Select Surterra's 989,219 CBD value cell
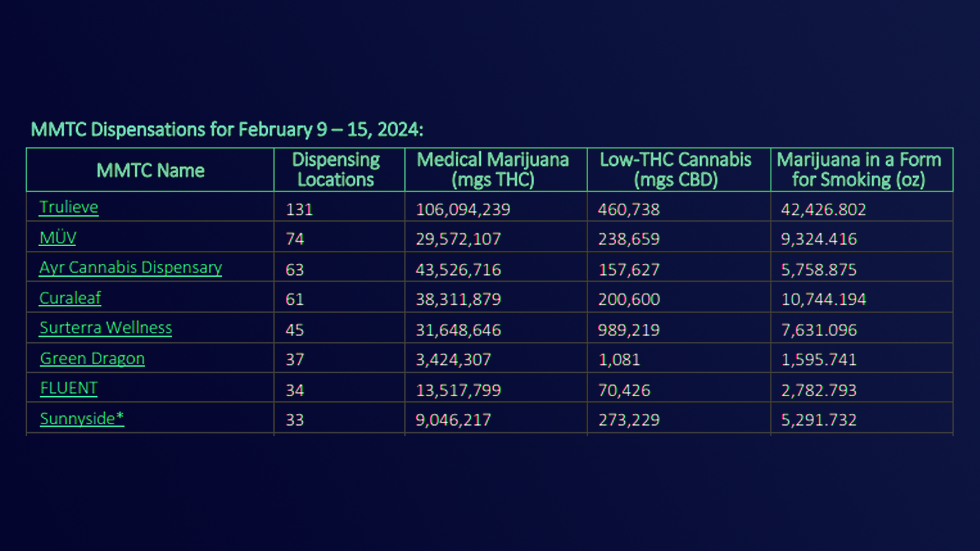Image resolution: width=980 pixels, height=551 pixels. point(679,328)
